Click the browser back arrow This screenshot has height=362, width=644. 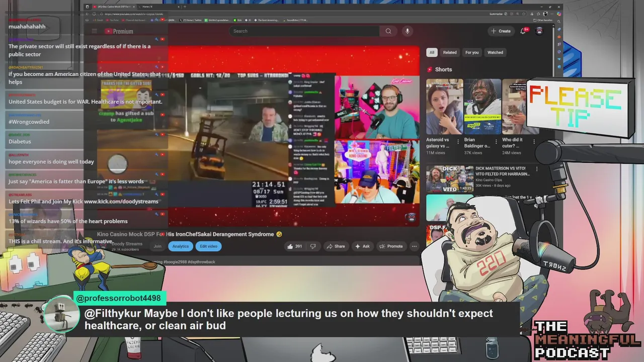tap(87, 14)
